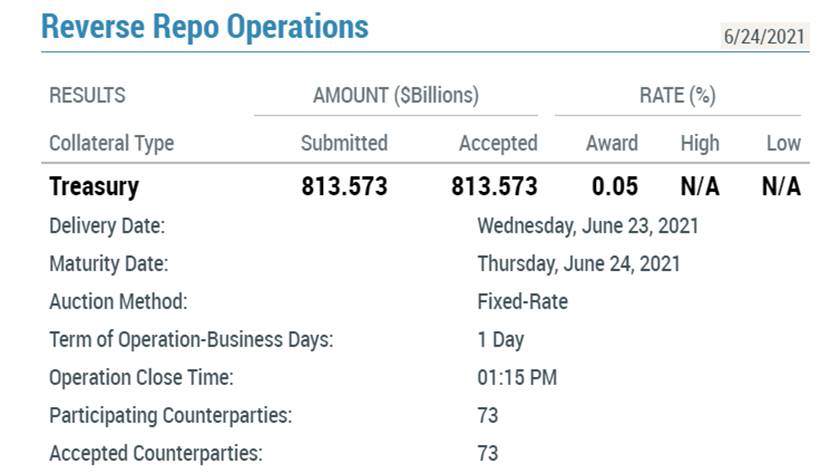The image size is (830, 473).
Task: Click the RATE (%) header
Action: point(678,96)
